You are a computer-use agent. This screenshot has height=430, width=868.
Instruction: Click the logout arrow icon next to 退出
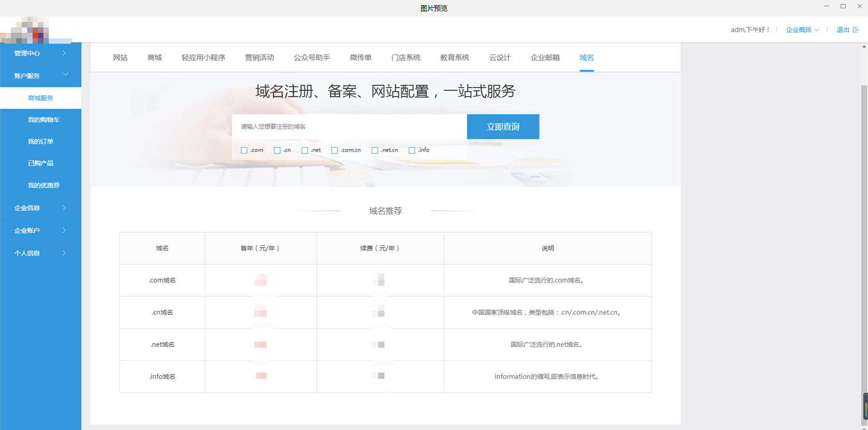[x=856, y=30]
